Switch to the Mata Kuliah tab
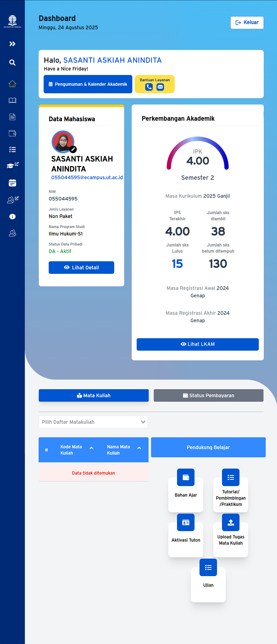The image size is (277, 644). point(94,396)
